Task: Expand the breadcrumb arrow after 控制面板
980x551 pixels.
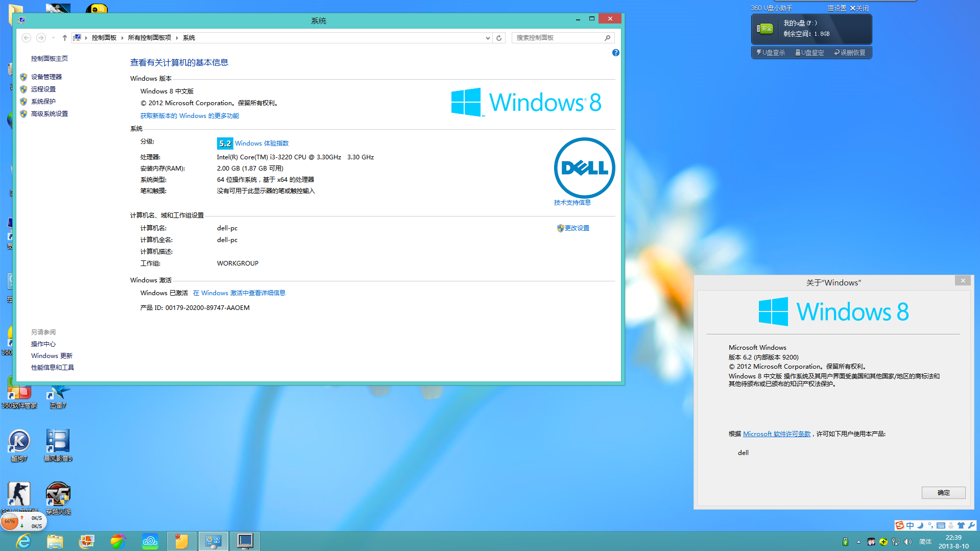Action: (x=123, y=37)
